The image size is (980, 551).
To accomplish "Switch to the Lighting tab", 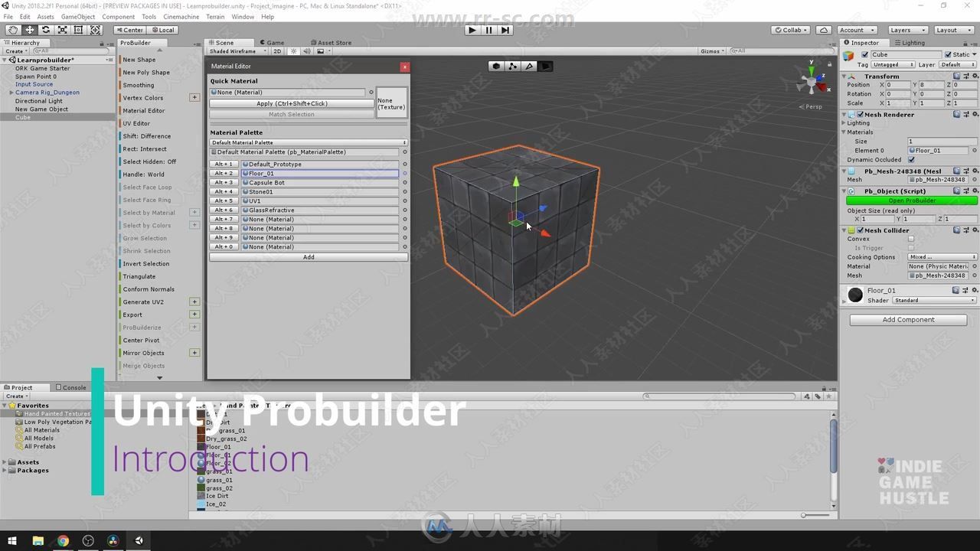I will tap(910, 43).
